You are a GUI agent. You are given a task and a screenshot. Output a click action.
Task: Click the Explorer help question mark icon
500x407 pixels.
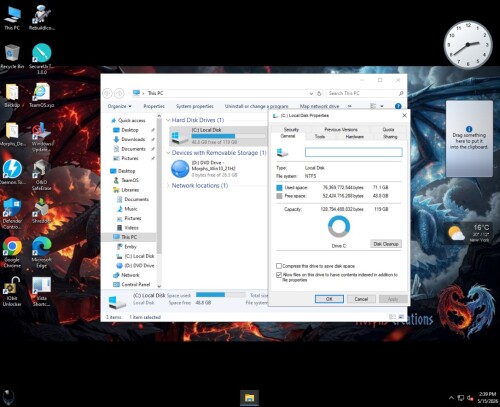398,106
